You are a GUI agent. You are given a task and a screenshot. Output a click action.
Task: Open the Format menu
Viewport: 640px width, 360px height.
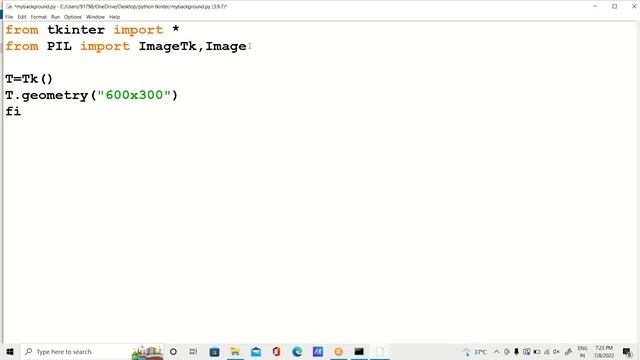39,17
